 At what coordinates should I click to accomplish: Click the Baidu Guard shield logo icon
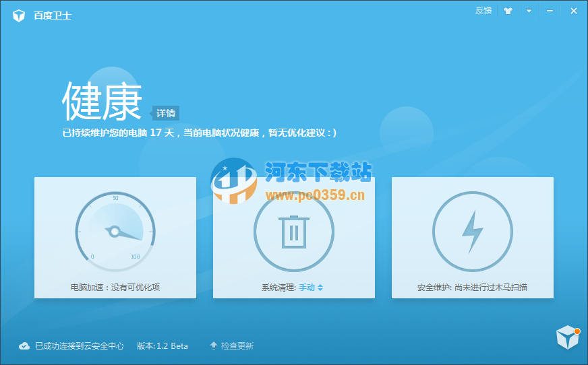point(19,15)
